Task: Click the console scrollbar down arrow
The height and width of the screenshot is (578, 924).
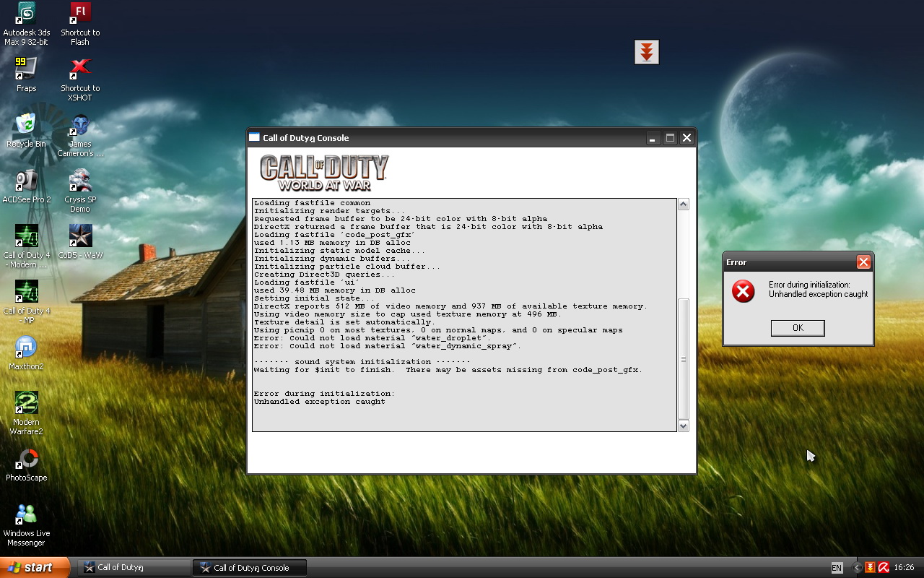Action: click(x=684, y=426)
